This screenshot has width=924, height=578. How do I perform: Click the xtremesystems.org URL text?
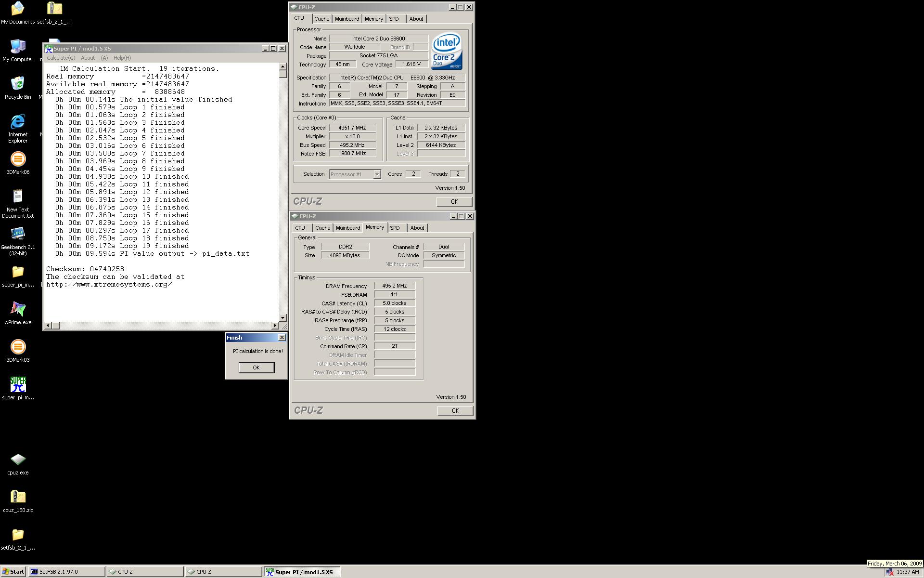pos(109,285)
